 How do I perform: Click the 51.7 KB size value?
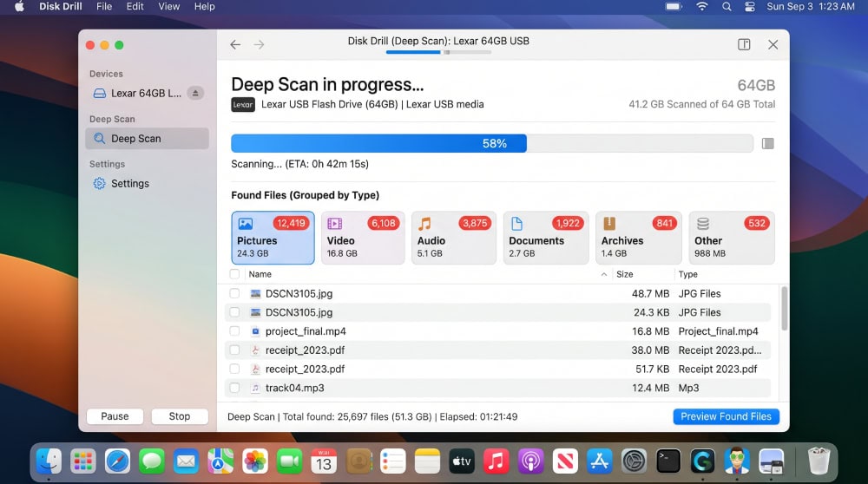pyautogui.click(x=652, y=369)
